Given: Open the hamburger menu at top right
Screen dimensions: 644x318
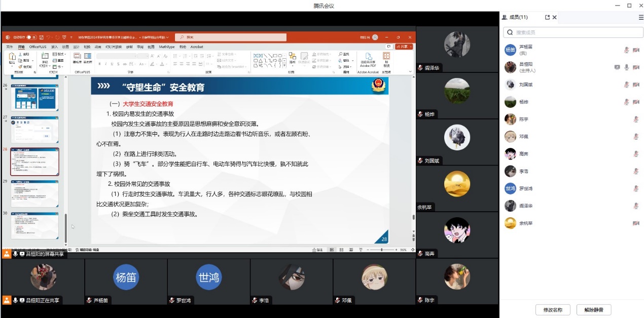Looking at the screenshot, I should click(x=641, y=17).
